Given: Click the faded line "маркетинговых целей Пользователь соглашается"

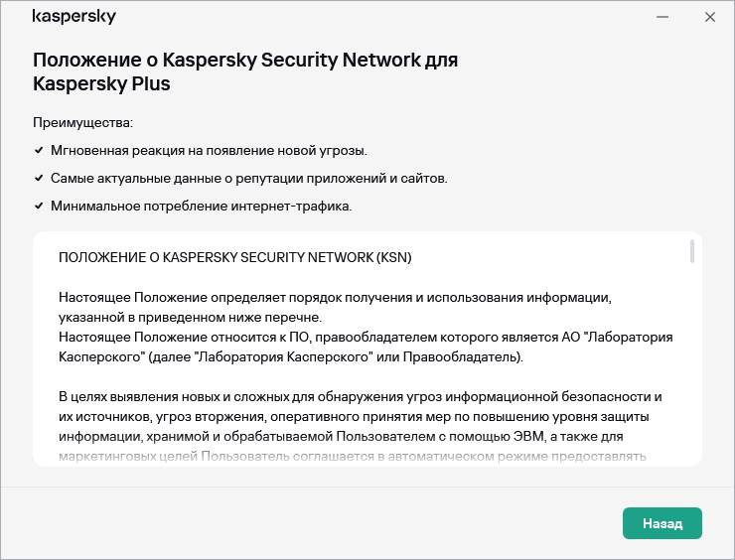Looking at the screenshot, I should [353, 456].
